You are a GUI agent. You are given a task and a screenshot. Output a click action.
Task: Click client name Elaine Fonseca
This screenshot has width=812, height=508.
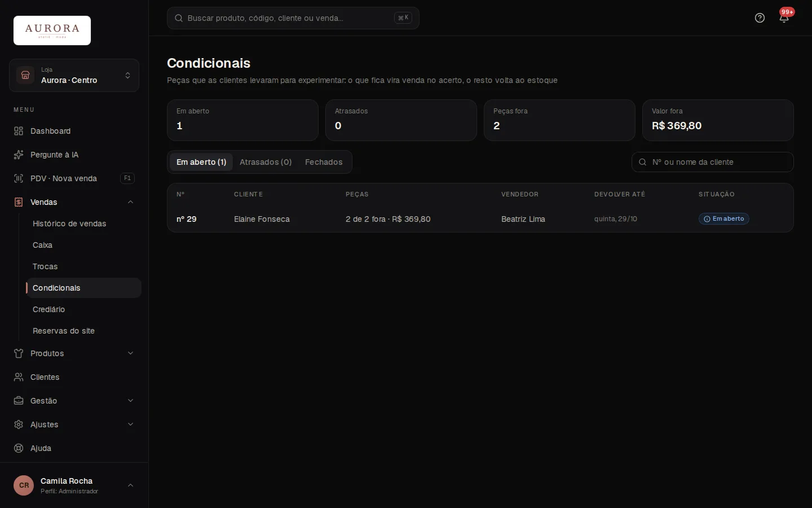[262, 219]
